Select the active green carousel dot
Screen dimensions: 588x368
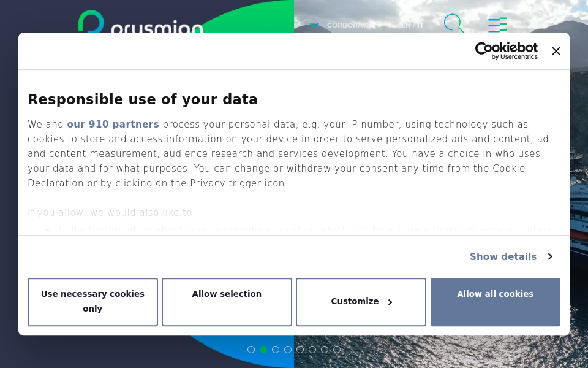(x=263, y=350)
